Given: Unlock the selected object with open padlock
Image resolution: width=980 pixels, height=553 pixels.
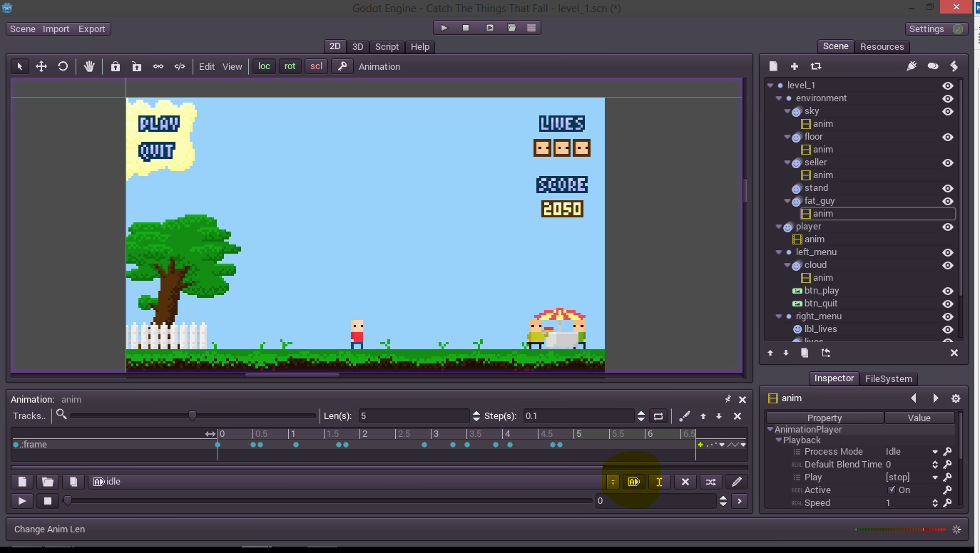Looking at the screenshot, I should click(136, 66).
